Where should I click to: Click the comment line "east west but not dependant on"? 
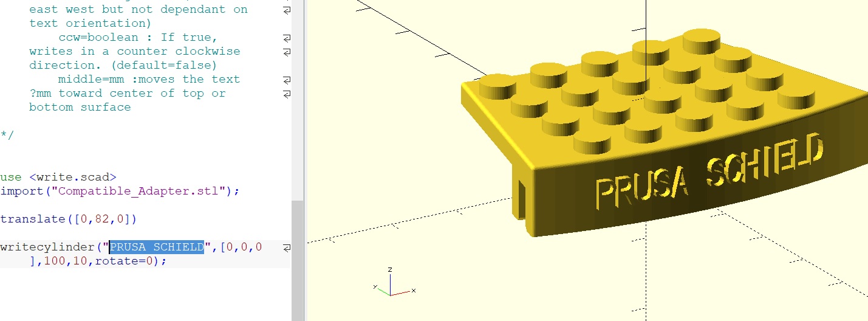[x=138, y=9]
